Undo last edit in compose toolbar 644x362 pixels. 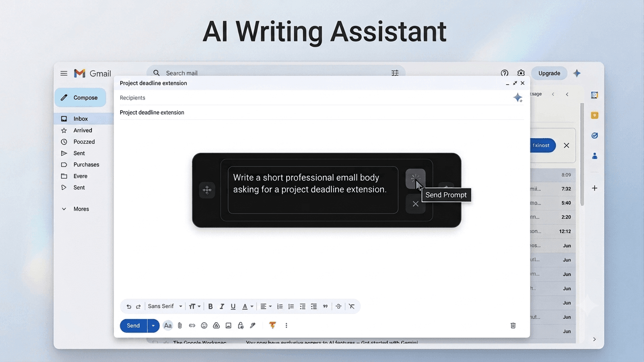click(x=129, y=306)
